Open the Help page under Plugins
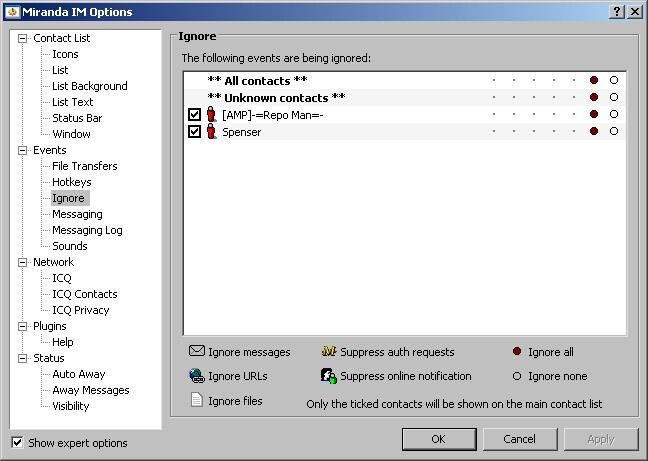648x461 pixels. pos(63,342)
